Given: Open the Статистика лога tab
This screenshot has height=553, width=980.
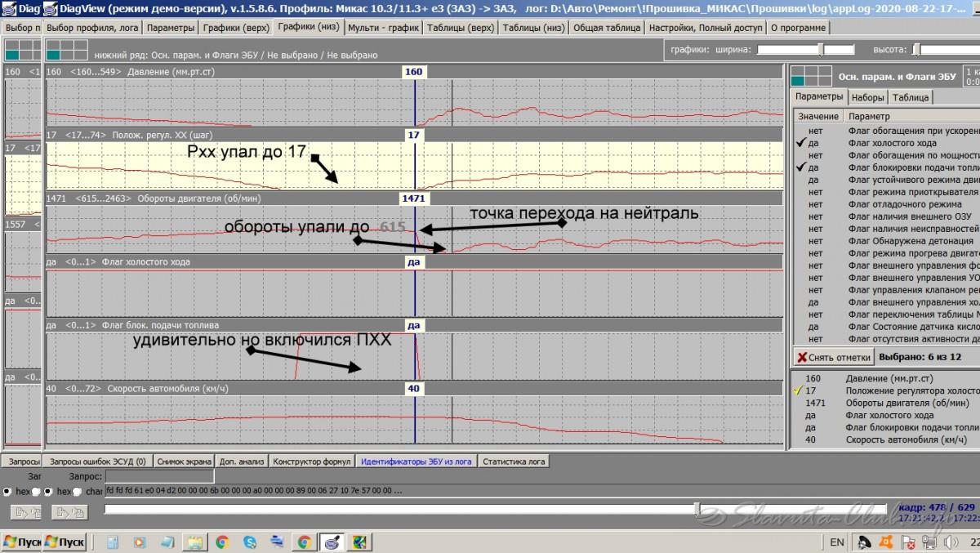Looking at the screenshot, I should pos(513,462).
